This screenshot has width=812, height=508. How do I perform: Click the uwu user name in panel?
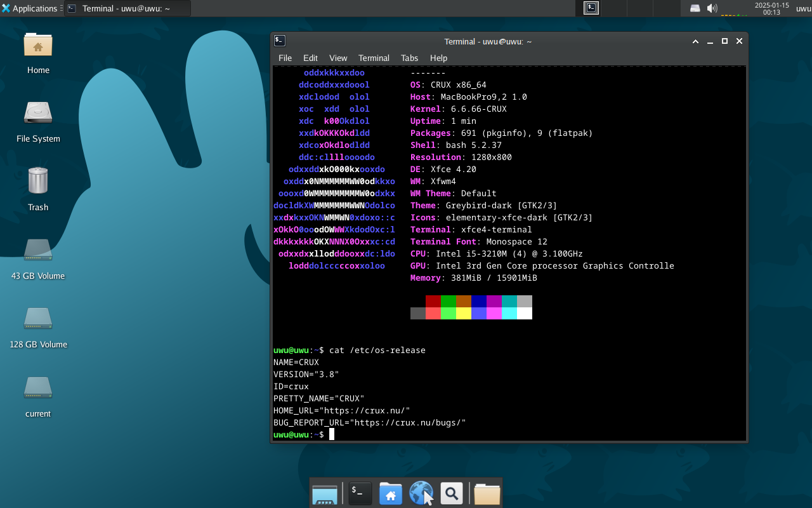click(803, 8)
